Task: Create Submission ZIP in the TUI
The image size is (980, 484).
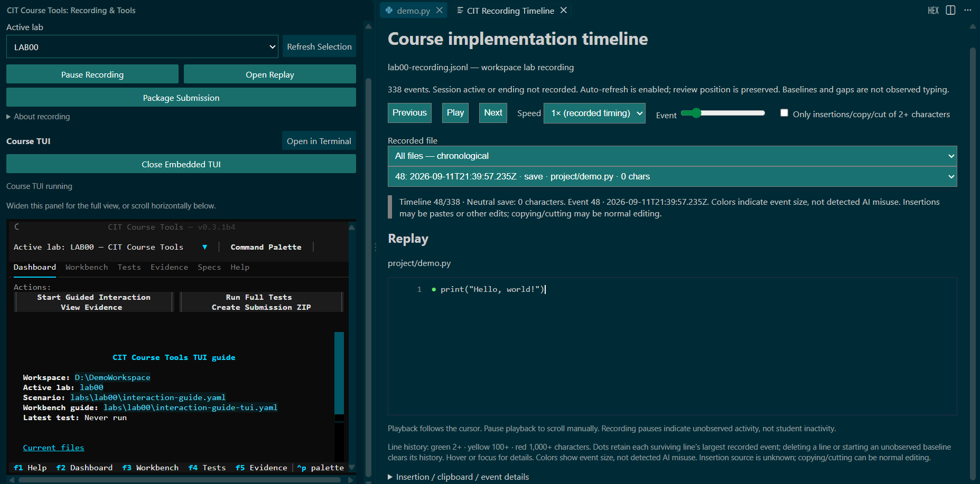Action: [x=261, y=307]
